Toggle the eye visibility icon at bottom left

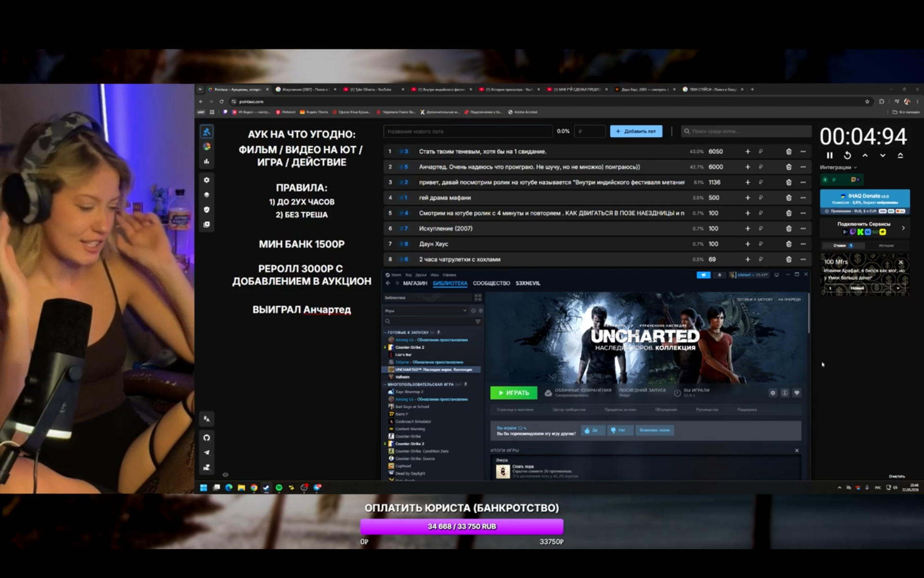coord(225,474)
